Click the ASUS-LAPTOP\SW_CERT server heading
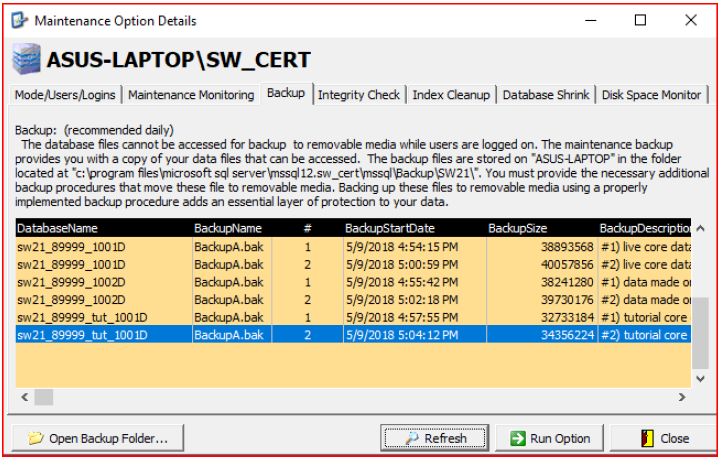 (179, 60)
